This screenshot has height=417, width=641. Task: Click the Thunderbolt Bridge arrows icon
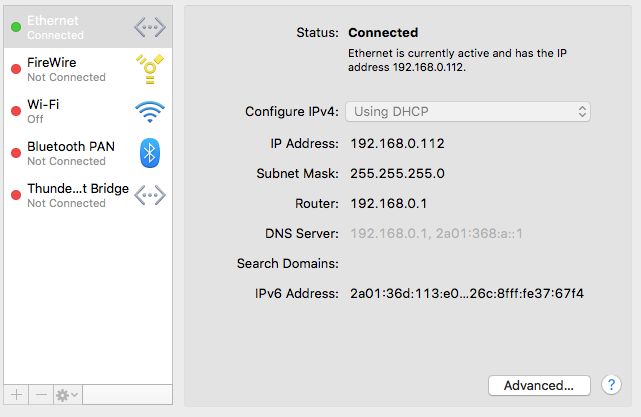150,195
